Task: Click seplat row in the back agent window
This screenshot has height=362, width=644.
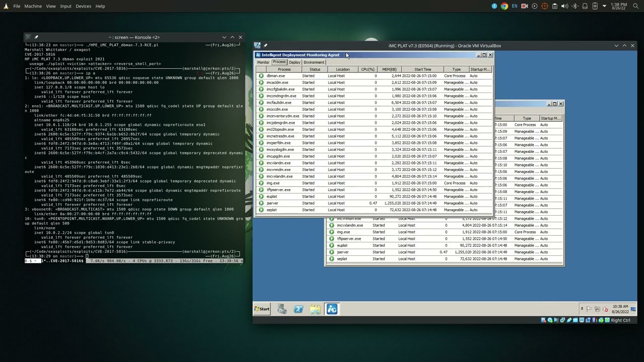Action: tap(445, 259)
